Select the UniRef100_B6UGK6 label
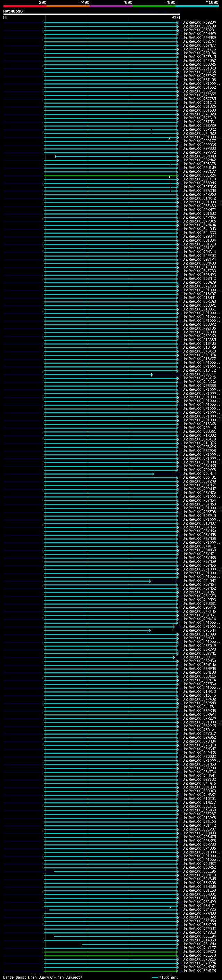This screenshot has height=980, width=222. pyautogui.click(x=199, y=64)
